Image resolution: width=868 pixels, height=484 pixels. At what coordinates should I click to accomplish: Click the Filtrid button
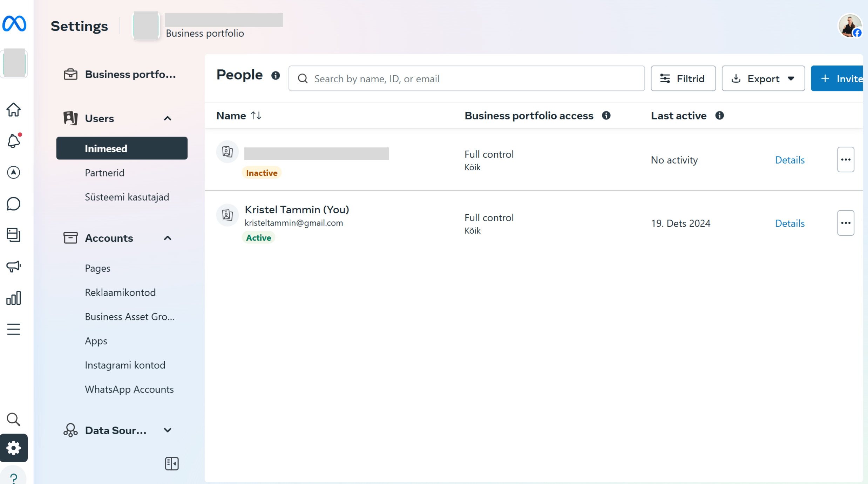click(x=683, y=78)
